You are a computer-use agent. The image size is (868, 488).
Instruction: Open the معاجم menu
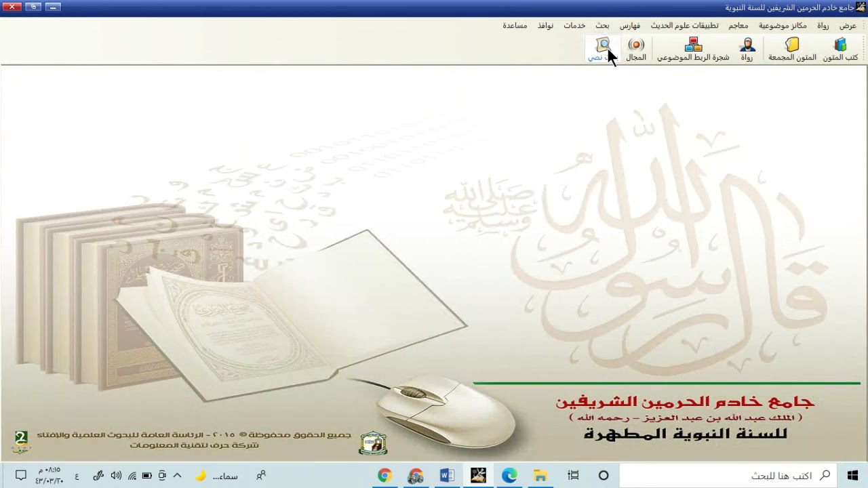click(x=738, y=26)
